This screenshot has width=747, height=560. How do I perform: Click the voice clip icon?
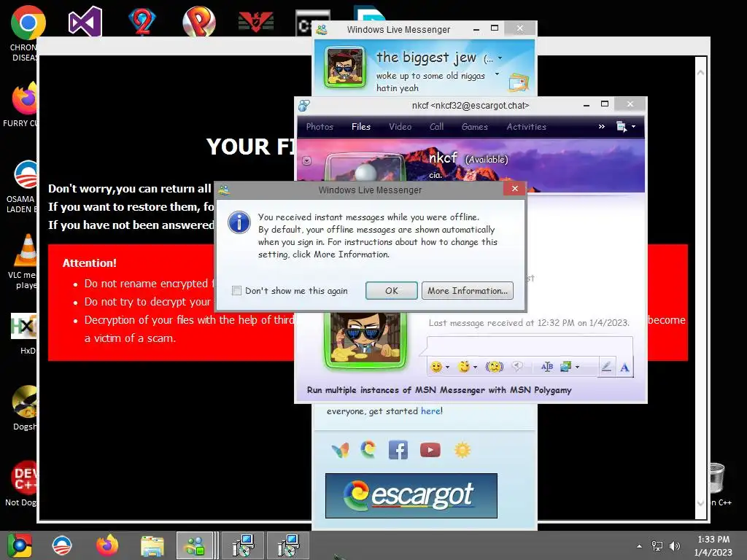[517, 366]
